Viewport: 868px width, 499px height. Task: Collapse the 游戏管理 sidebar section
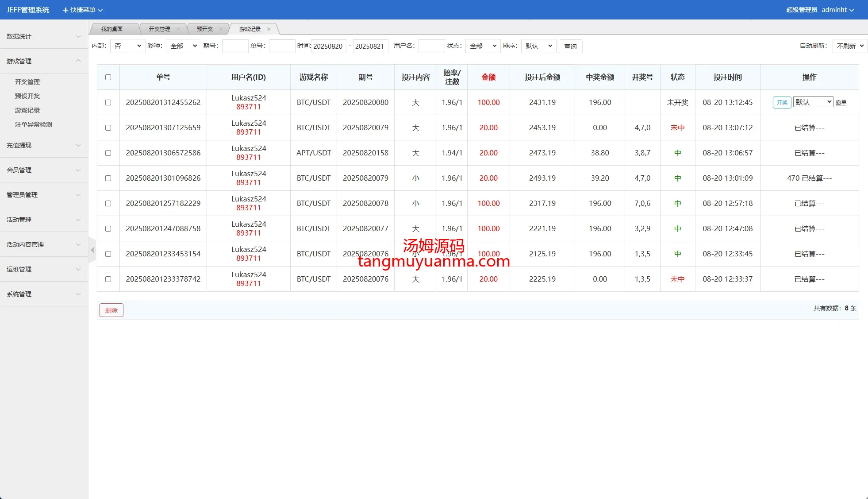(x=43, y=61)
